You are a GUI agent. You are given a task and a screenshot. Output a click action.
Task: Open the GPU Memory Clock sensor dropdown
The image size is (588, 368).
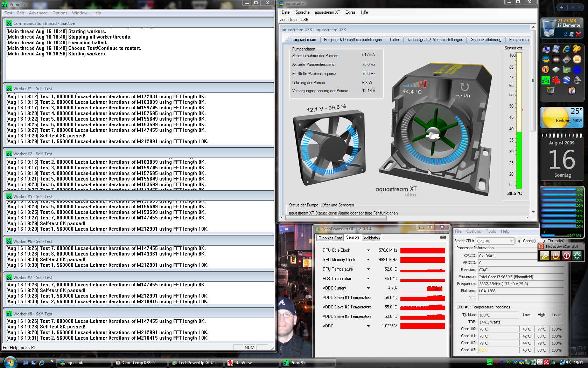click(x=368, y=260)
